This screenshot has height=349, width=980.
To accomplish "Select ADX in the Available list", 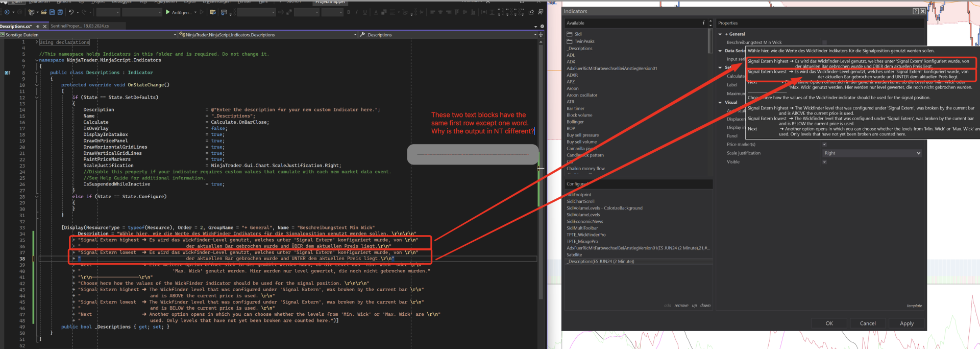I will [571, 62].
